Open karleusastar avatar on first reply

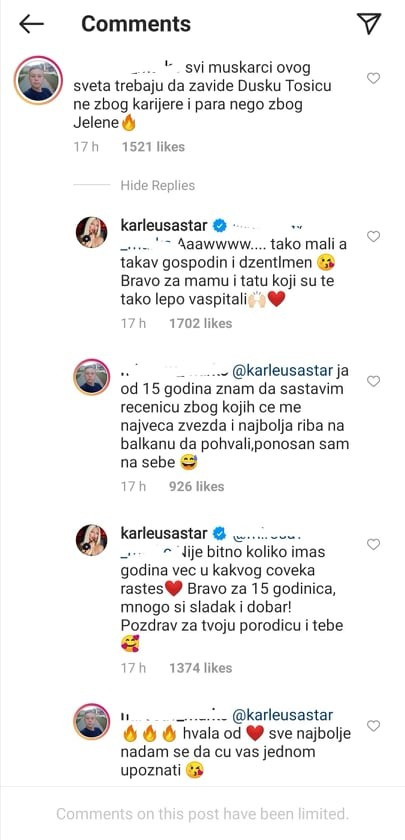pos(91,232)
